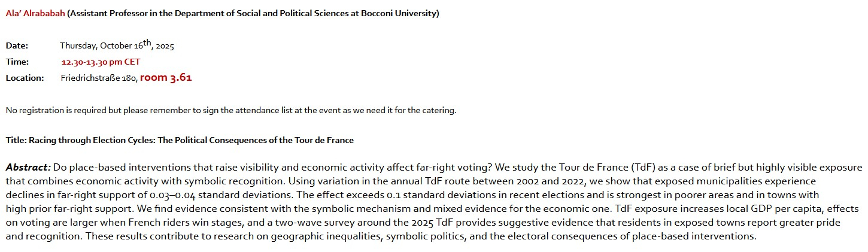This screenshot has width=868, height=252.
Task: Click the 'Location:' label
Action: pyautogui.click(x=25, y=78)
